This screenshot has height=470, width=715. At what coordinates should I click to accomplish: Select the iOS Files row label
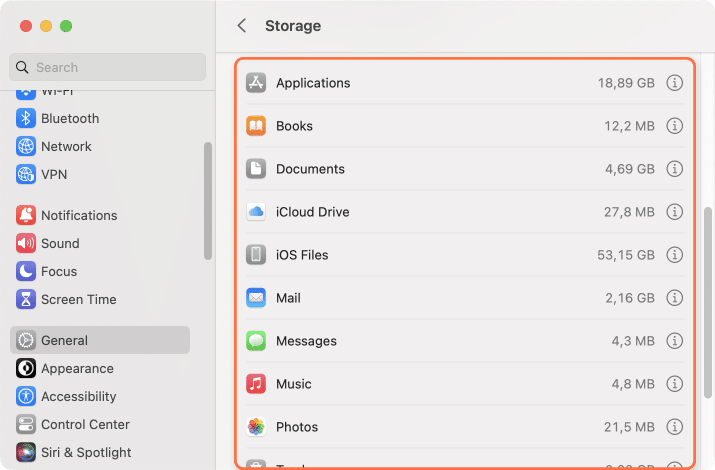(x=302, y=255)
